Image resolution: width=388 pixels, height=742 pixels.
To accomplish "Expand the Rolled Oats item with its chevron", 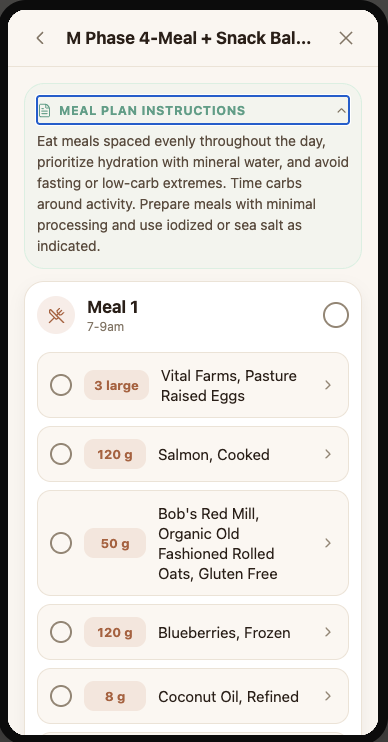I will [x=328, y=543].
